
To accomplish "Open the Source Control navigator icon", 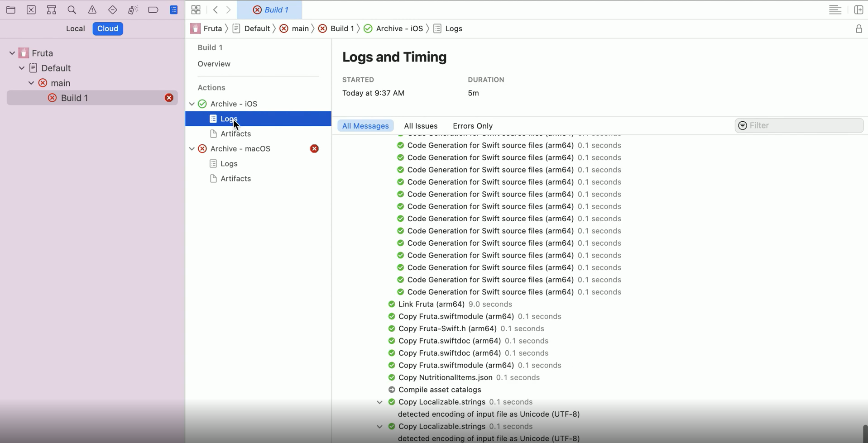I will click(x=31, y=10).
